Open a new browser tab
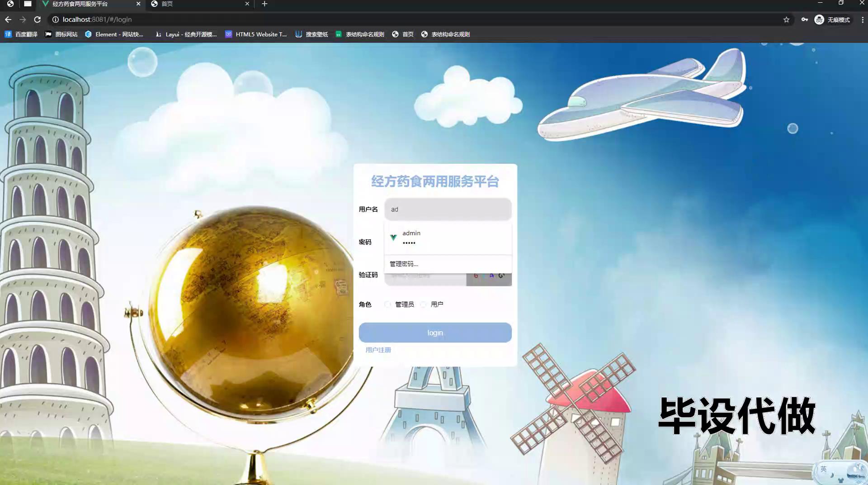The height and width of the screenshot is (485, 868). pos(264,4)
